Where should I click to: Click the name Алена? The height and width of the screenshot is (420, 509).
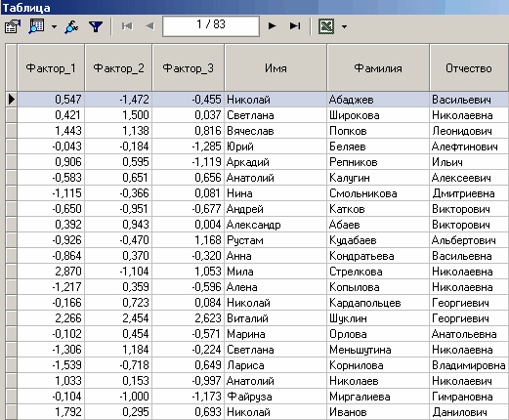tap(242, 287)
